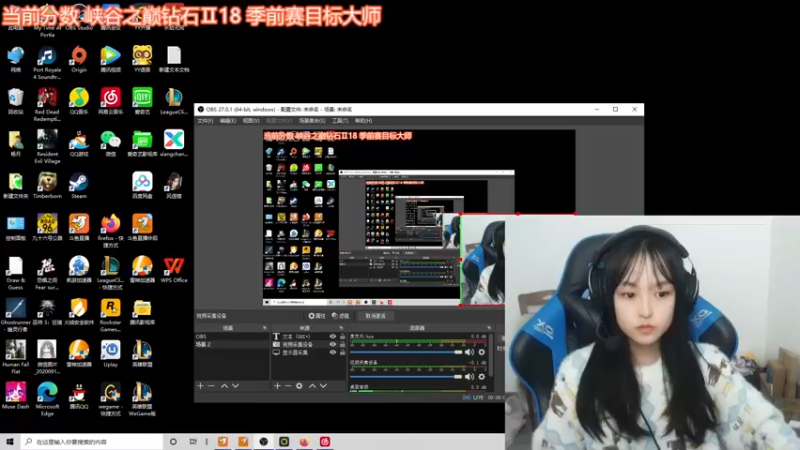Adjust the Mic/Aux volume slider
The image size is (800, 450).
pos(406,352)
